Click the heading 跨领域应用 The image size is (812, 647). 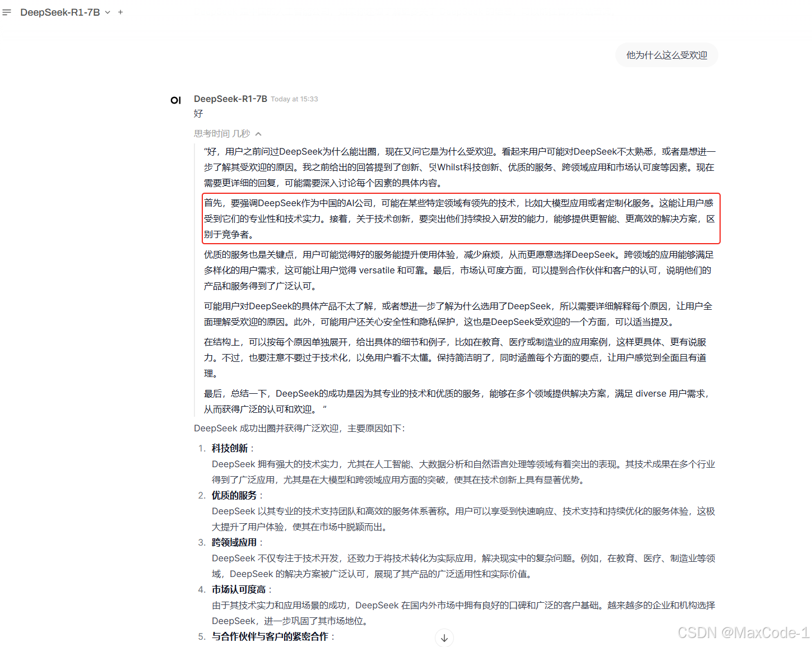coord(234,542)
